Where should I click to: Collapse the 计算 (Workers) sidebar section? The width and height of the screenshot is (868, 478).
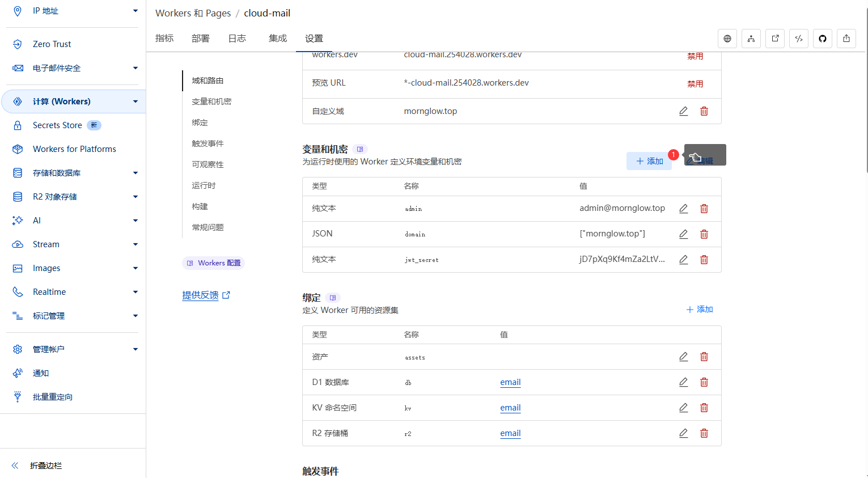(135, 101)
